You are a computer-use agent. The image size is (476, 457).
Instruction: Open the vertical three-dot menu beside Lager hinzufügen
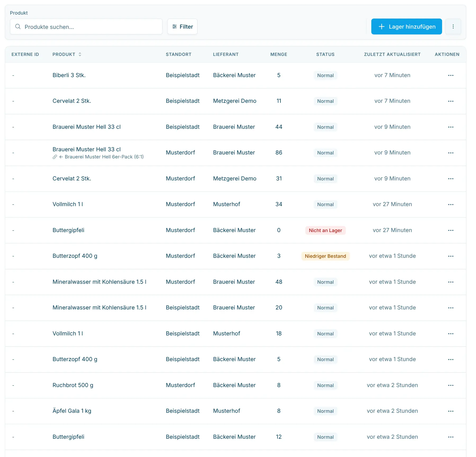(453, 26)
